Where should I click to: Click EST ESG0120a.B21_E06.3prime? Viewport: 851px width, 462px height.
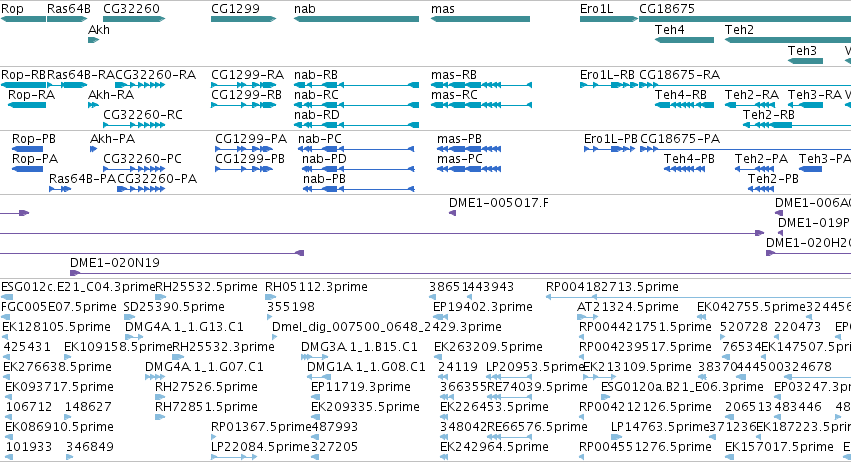pos(682,387)
